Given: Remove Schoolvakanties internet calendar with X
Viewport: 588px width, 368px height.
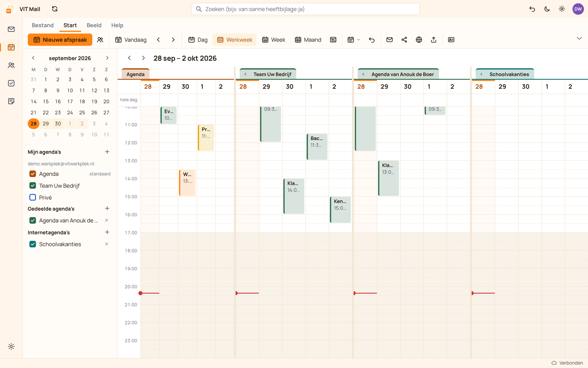Looking at the screenshot, I should [x=107, y=244].
